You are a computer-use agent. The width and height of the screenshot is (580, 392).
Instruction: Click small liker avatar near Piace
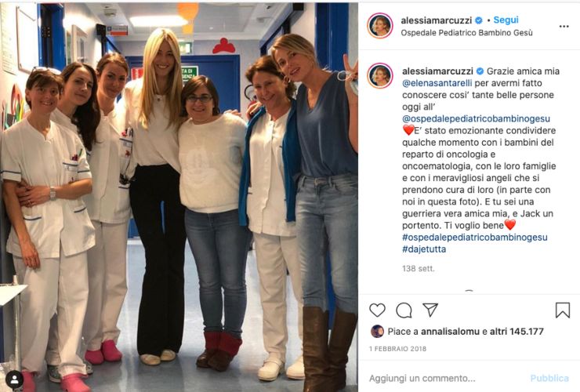coord(377,332)
